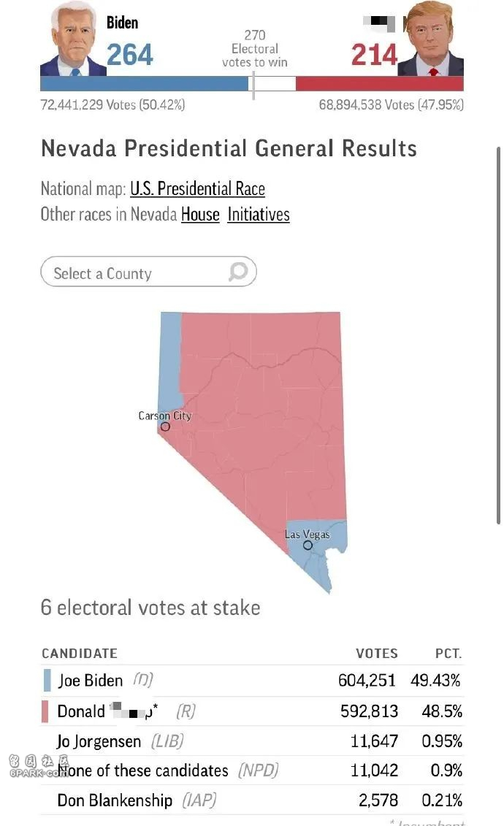
Task: Click the Carson City circle marker on map
Action: [165, 427]
